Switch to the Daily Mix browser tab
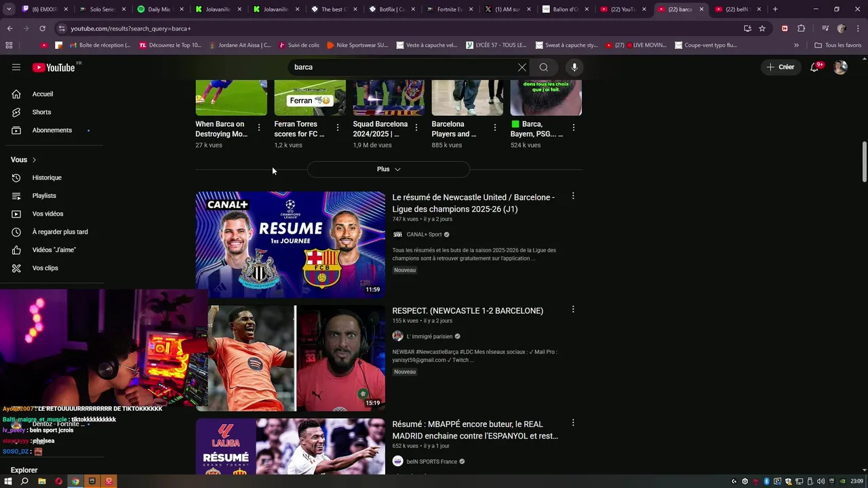This screenshot has width=868, height=488. tap(159, 9)
